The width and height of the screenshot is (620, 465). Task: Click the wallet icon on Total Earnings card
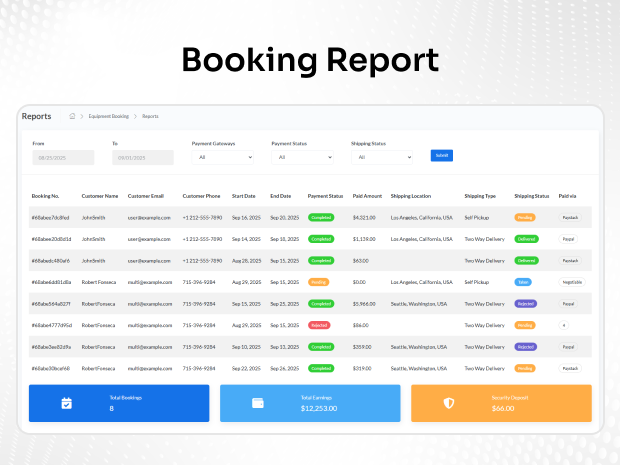258,403
